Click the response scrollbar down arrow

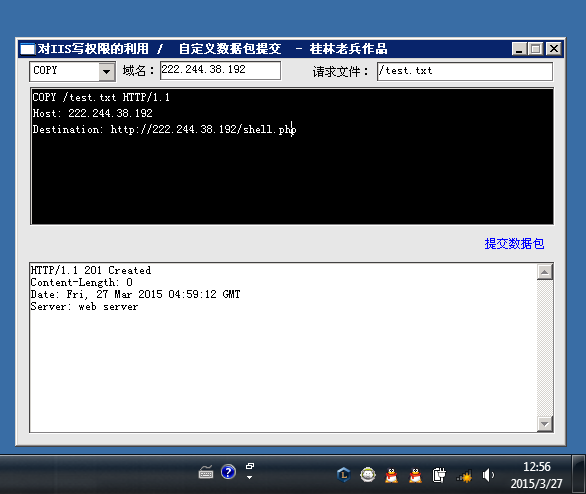(x=545, y=424)
